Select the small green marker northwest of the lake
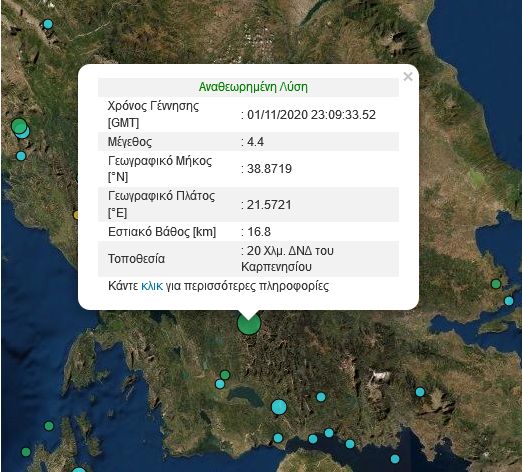 tap(225, 375)
